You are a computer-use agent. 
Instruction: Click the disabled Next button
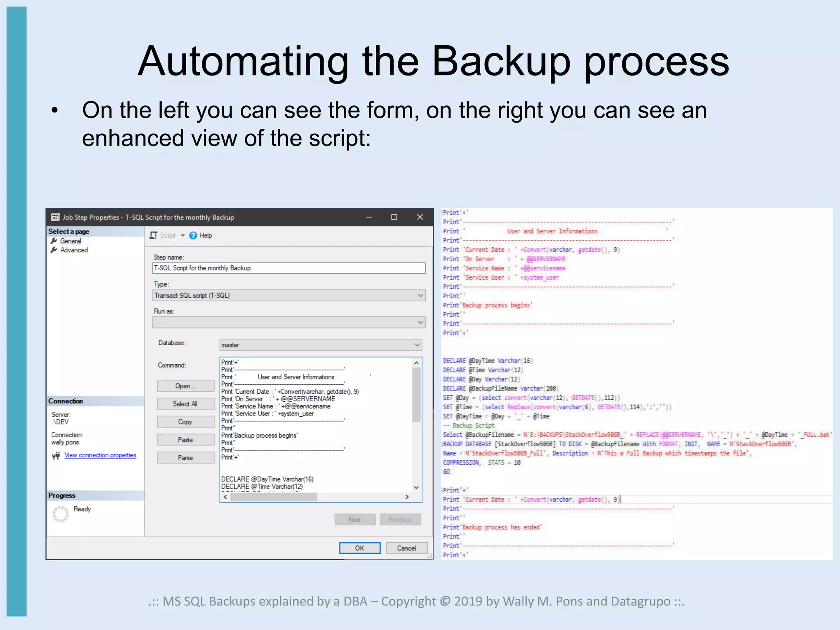pos(355,520)
